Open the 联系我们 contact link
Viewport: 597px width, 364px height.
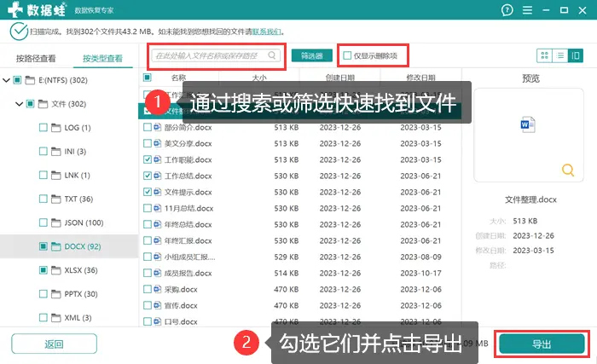click(x=266, y=32)
